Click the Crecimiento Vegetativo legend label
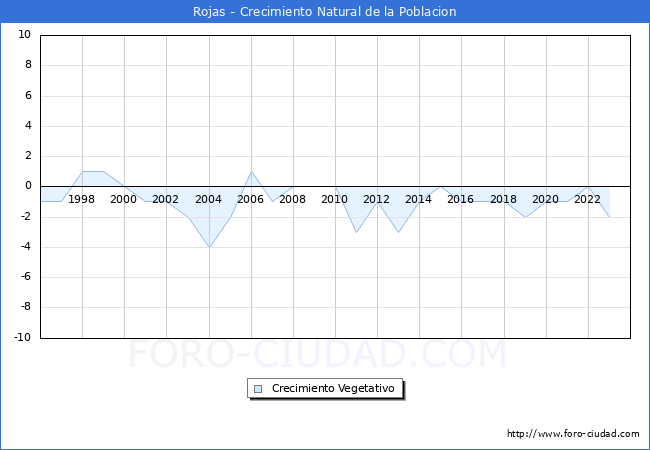The width and height of the screenshot is (650, 450). click(333, 388)
